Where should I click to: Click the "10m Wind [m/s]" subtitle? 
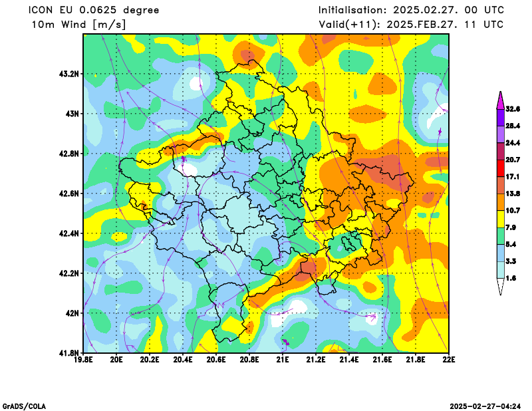point(78,25)
